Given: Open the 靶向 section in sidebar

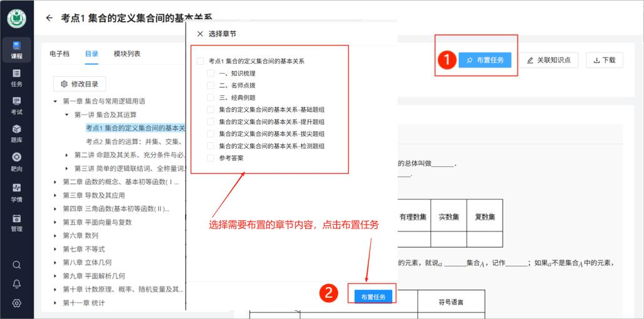Looking at the screenshot, I should (x=16, y=162).
